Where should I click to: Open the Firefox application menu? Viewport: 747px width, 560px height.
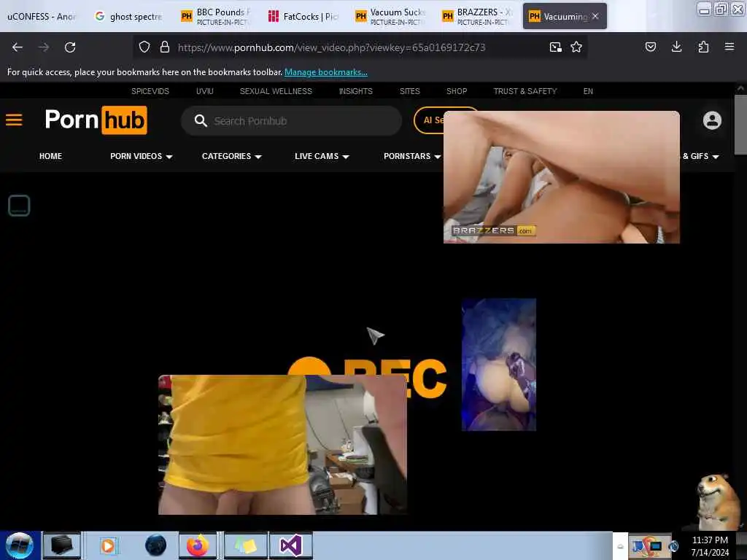click(729, 47)
